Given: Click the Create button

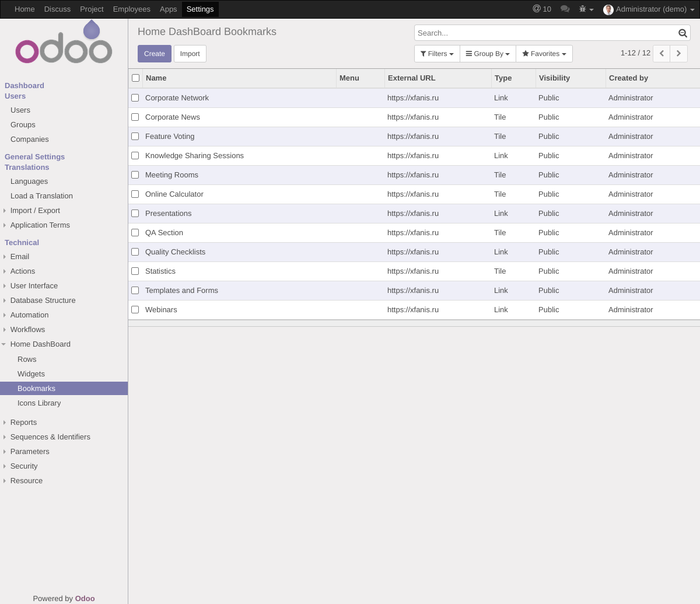Looking at the screenshot, I should 155,54.
